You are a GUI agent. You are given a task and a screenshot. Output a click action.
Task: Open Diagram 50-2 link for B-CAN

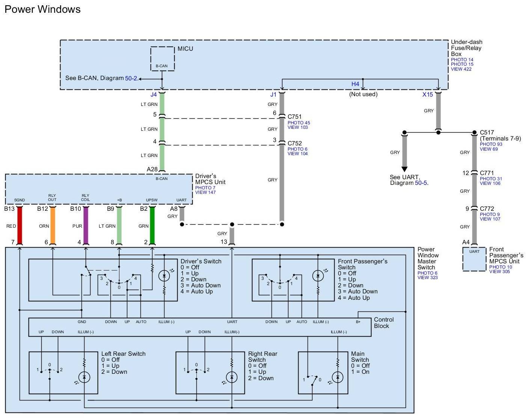[x=131, y=79]
